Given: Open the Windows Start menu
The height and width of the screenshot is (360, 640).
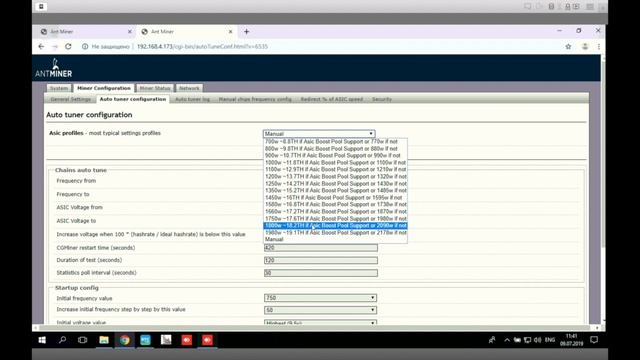Looking at the screenshot, I should point(42,340).
